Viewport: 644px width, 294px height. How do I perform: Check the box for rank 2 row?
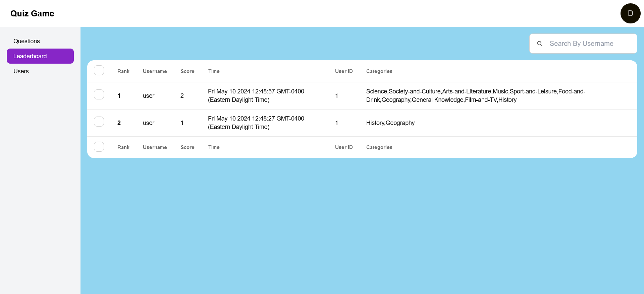coord(99,122)
